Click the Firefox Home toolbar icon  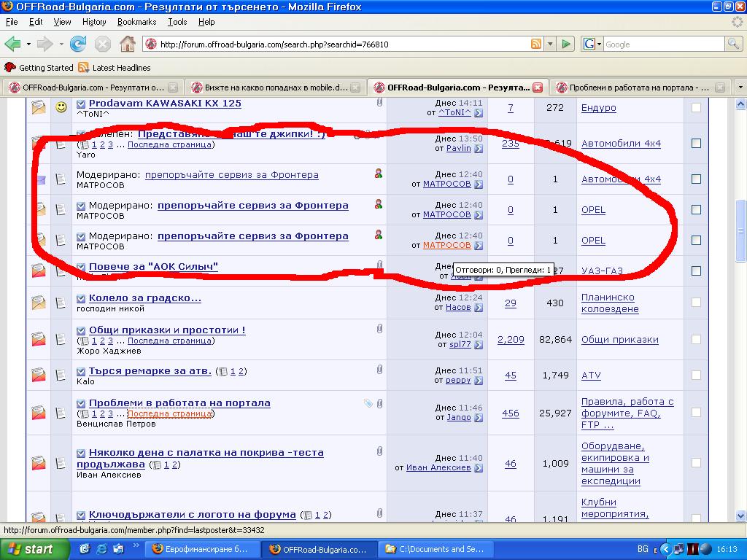tap(127, 44)
